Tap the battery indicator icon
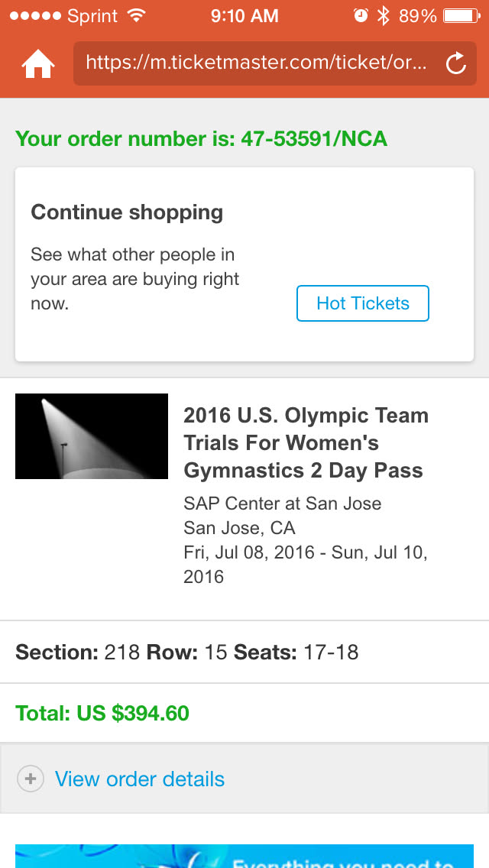Viewport: 489px width, 868px height. point(460,16)
